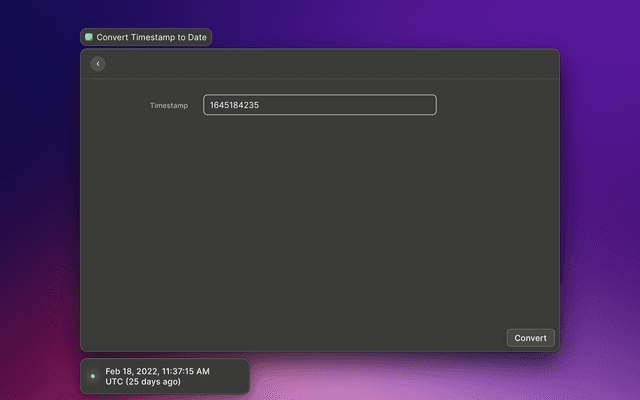Click the UTC (25 days ago) text
Image resolution: width=640 pixels, height=400 pixels.
(143, 382)
